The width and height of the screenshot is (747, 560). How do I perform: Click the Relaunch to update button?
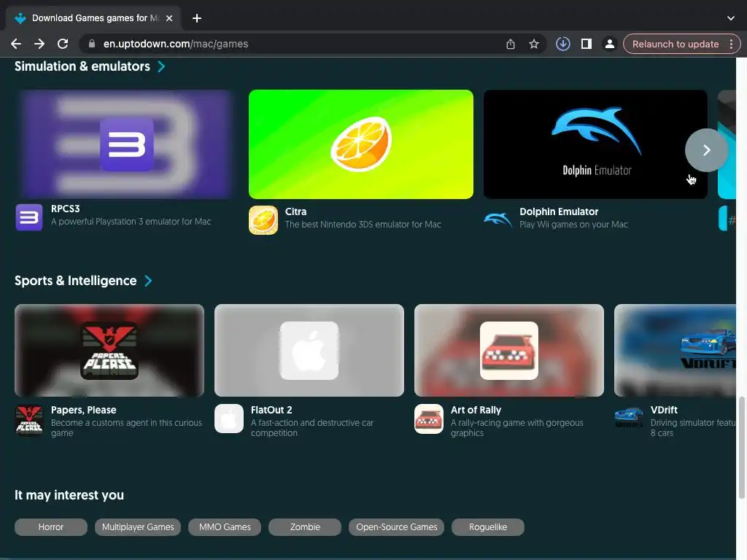click(x=676, y=44)
